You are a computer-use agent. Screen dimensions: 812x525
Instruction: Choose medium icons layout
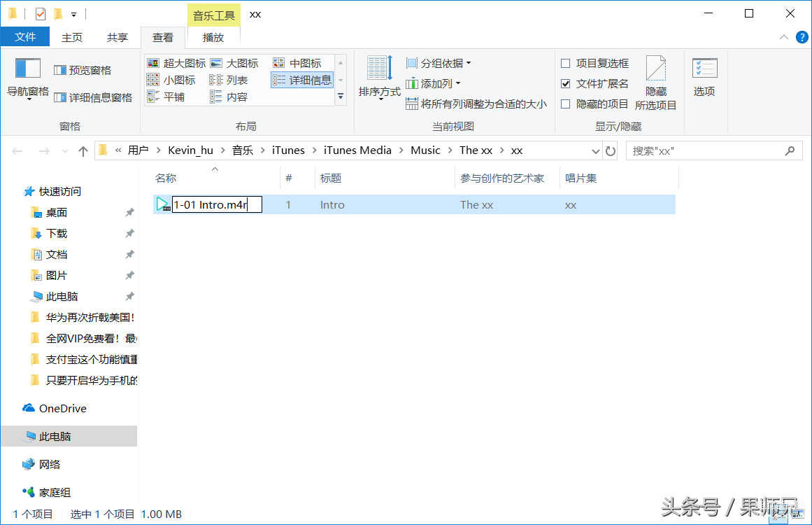coord(297,63)
